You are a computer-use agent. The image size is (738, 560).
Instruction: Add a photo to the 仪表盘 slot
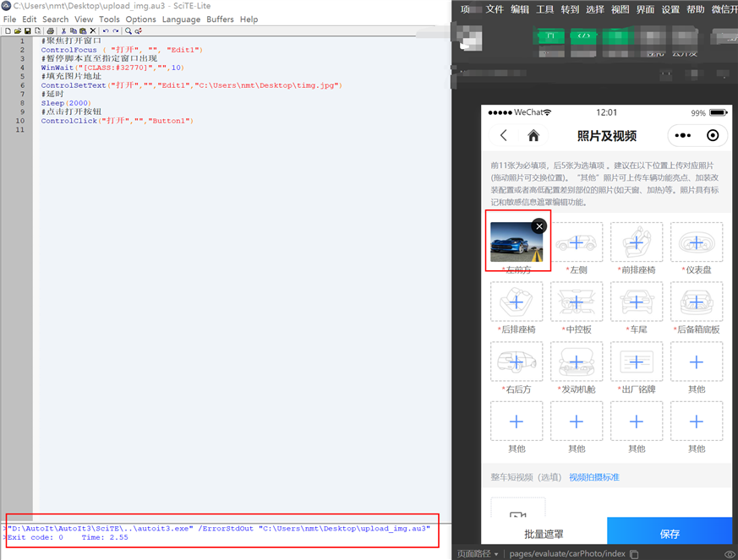[697, 242]
